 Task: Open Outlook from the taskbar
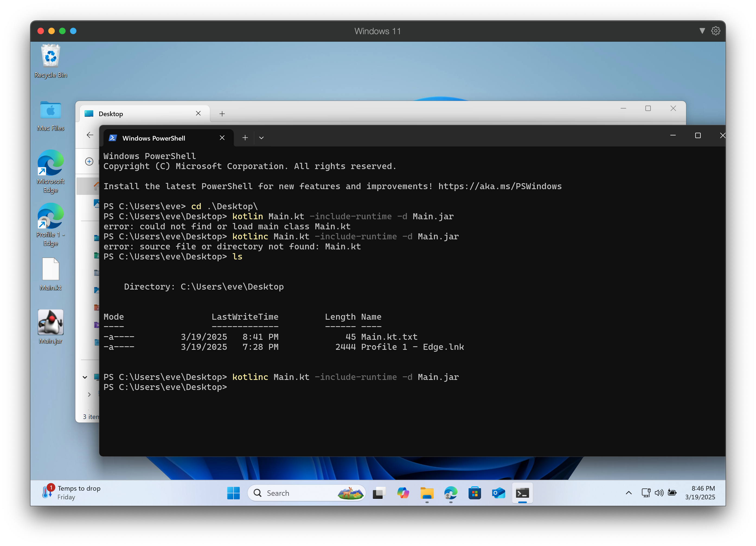498,493
